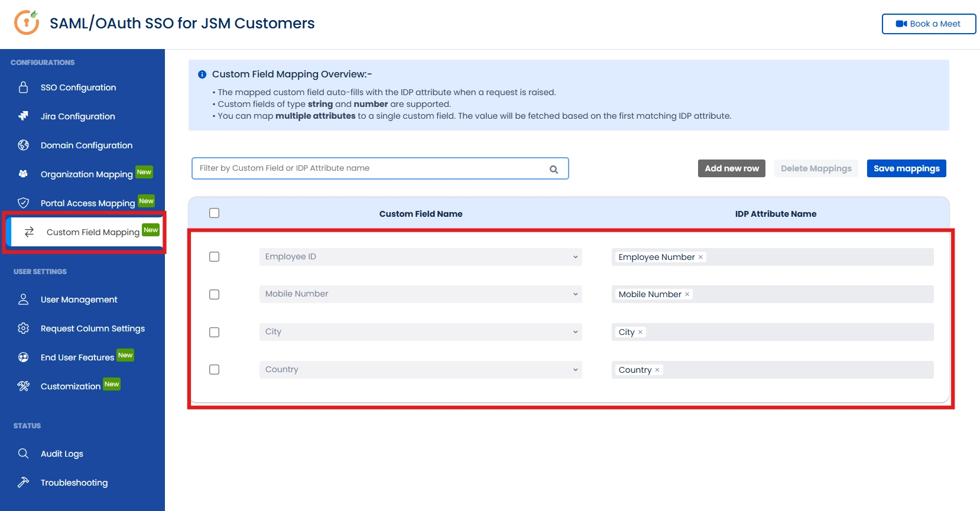Click the Organization Mapping people icon
Viewport: 980px width, 511px height.
tap(23, 174)
